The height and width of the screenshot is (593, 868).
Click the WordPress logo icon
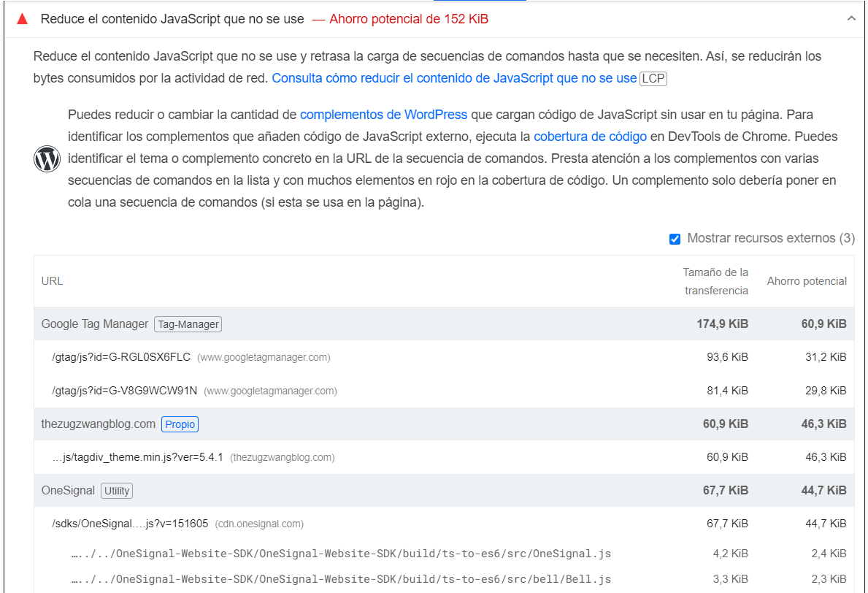47,159
